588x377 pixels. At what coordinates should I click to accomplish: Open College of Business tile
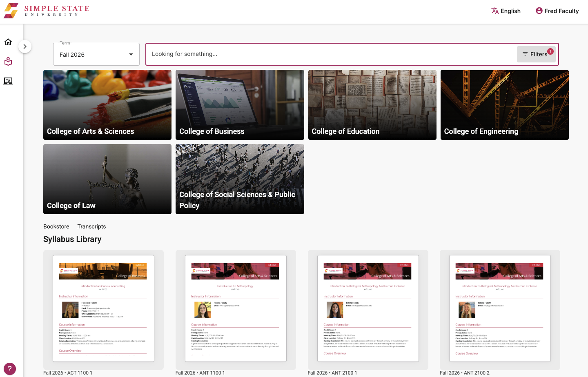240,105
